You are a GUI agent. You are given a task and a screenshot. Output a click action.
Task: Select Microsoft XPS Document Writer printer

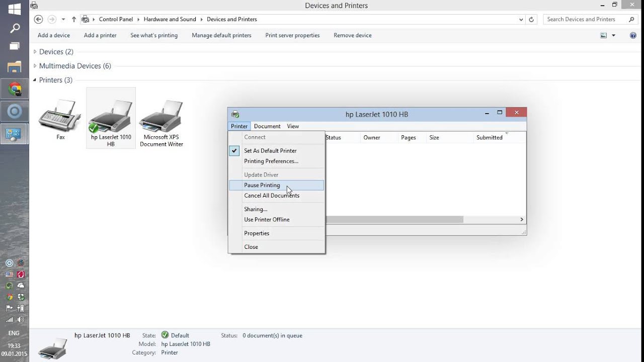click(162, 122)
